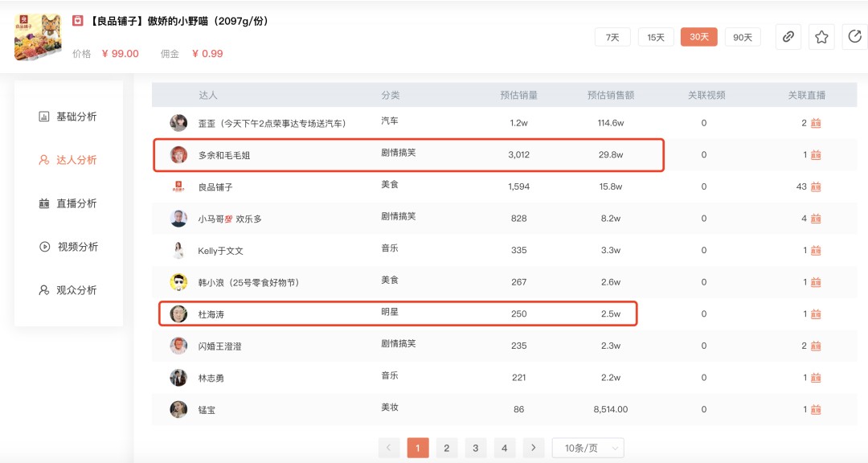
Task: Click the 8,514.00 sales amount cell
Action: tap(611, 410)
